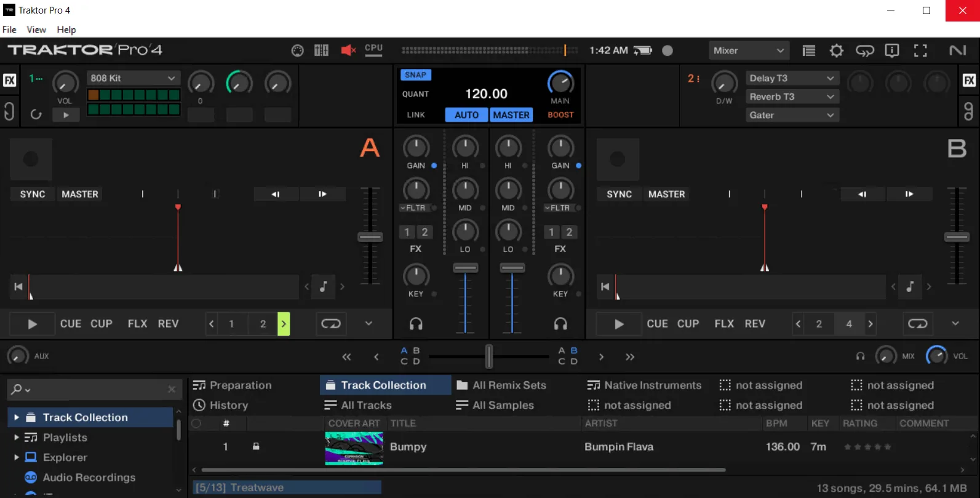Play the 808 Kit pattern player
Image resolution: width=980 pixels, height=498 pixels.
point(66,115)
